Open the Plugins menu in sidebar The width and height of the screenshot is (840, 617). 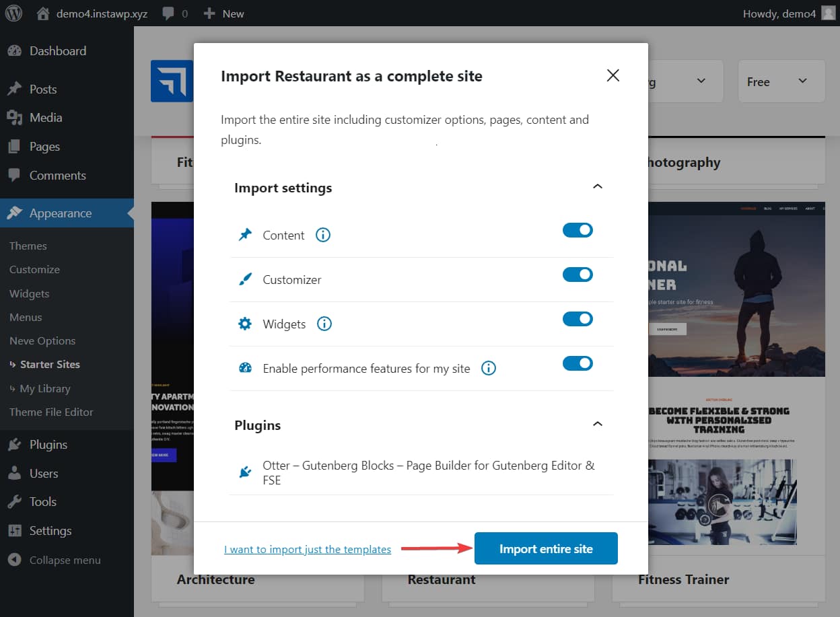[48, 444]
